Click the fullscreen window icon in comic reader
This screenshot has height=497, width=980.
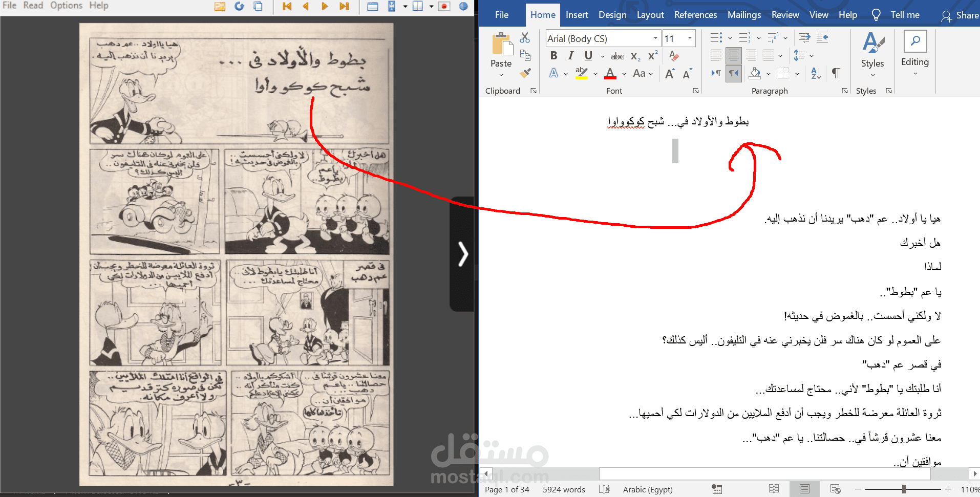(373, 6)
